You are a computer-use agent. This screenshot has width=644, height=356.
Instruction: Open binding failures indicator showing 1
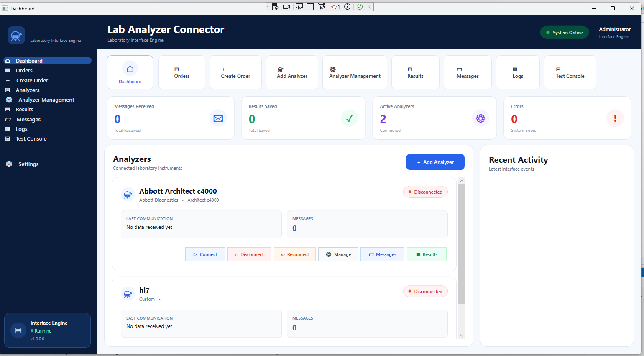pyautogui.click(x=335, y=7)
